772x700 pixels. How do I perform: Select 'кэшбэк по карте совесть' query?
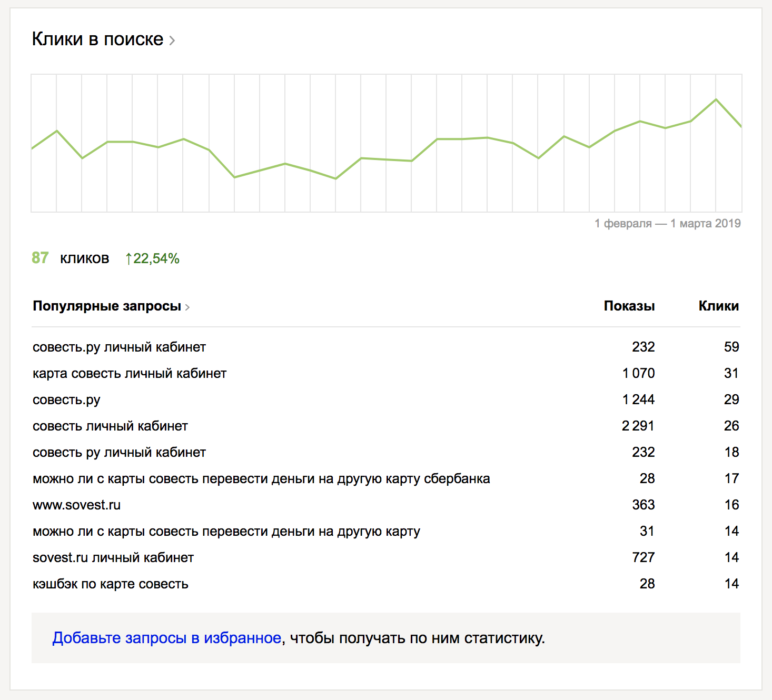click(x=111, y=584)
